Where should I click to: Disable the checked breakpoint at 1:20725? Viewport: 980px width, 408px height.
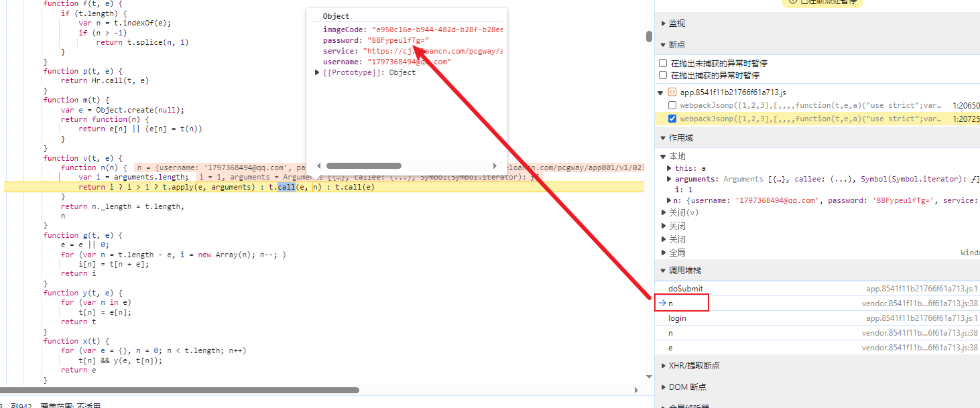(x=672, y=119)
